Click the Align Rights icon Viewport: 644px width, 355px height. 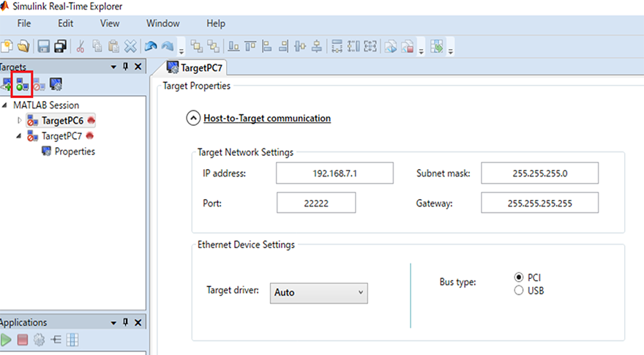click(x=283, y=46)
